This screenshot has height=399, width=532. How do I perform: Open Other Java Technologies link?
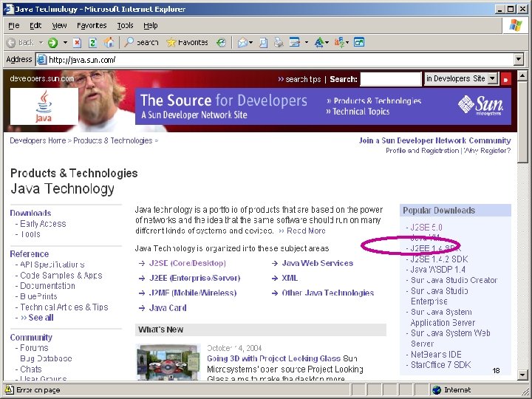tap(328, 293)
